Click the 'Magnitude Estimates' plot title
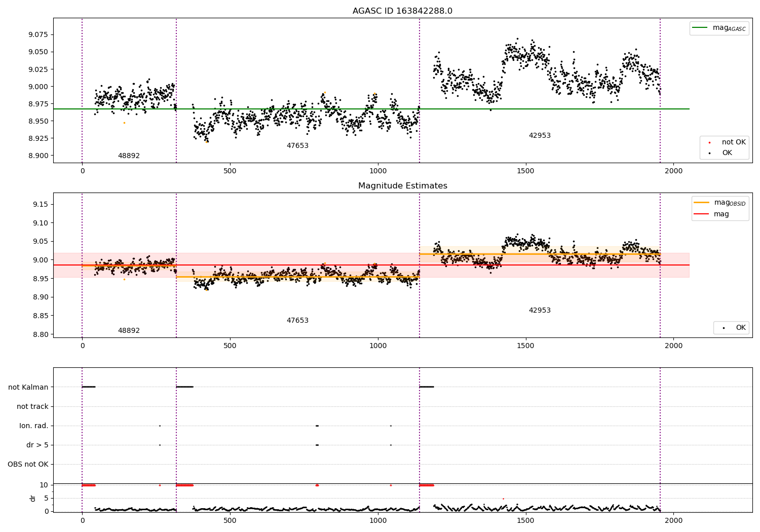Image resolution: width=760 pixels, height=532 pixels. tap(402, 186)
